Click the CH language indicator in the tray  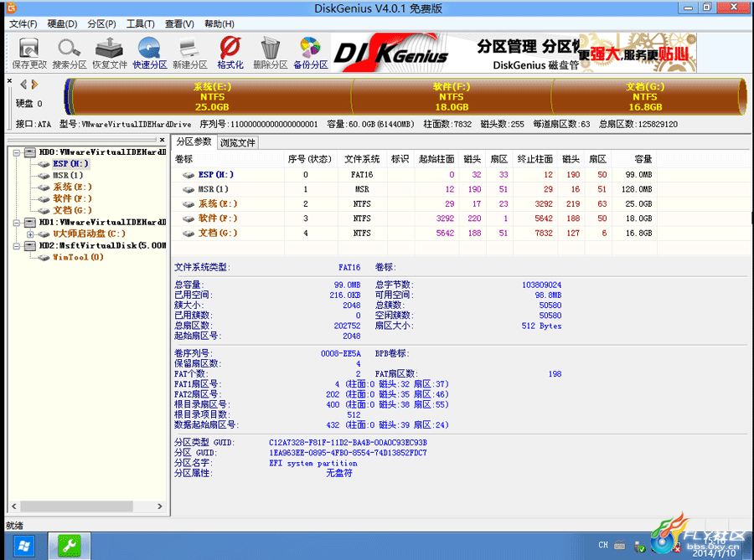(x=603, y=545)
